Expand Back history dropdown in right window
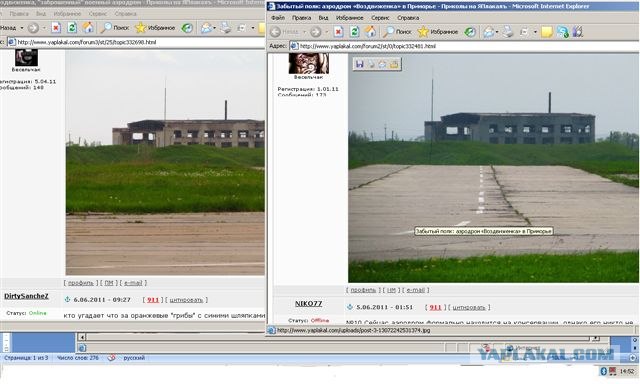 tap(304, 32)
